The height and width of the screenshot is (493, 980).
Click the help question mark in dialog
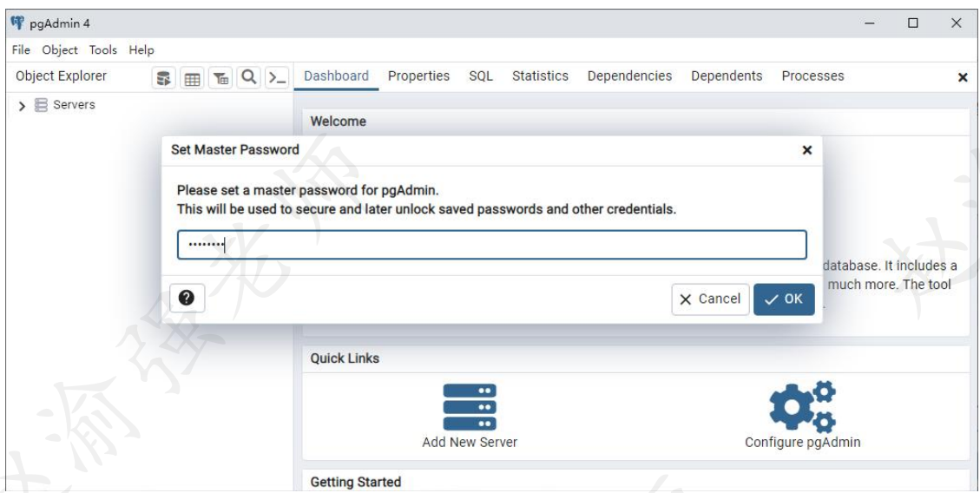pos(187,298)
